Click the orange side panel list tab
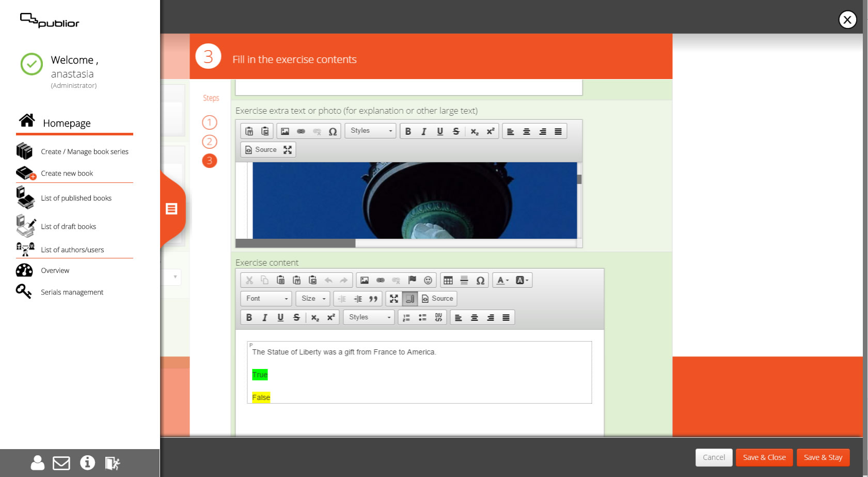Viewport: 868px width, 477px height. click(171, 209)
